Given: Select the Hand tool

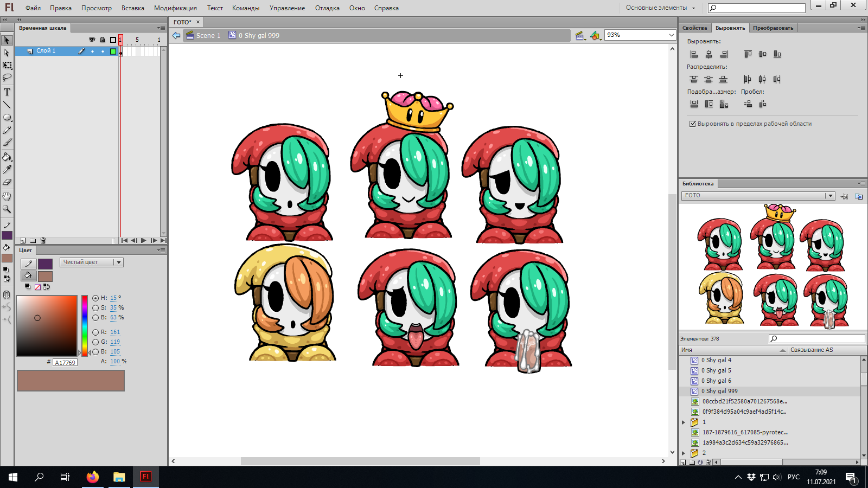Looking at the screenshot, I should pyautogui.click(x=7, y=196).
